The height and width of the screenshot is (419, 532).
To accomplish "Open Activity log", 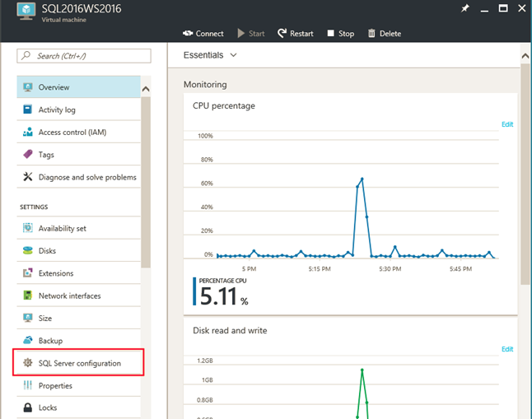I will click(79, 109).
